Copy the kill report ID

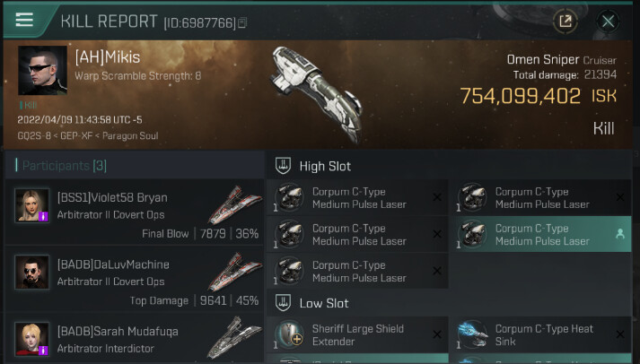[242, 22]
